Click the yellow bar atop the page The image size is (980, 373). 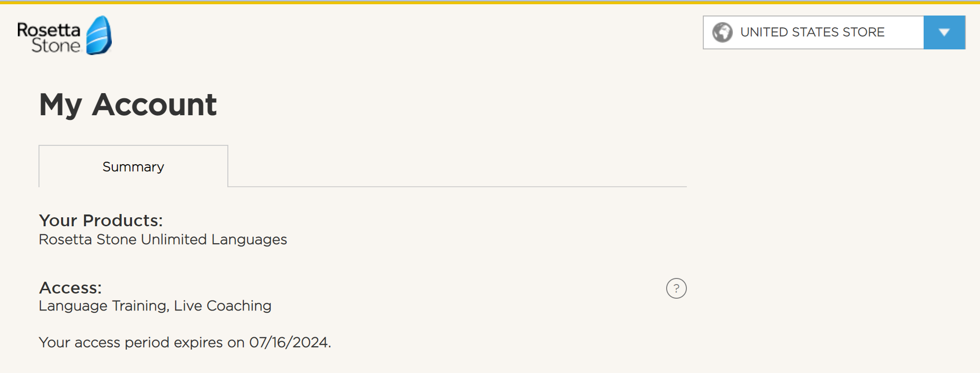click(x=490, y=2)
